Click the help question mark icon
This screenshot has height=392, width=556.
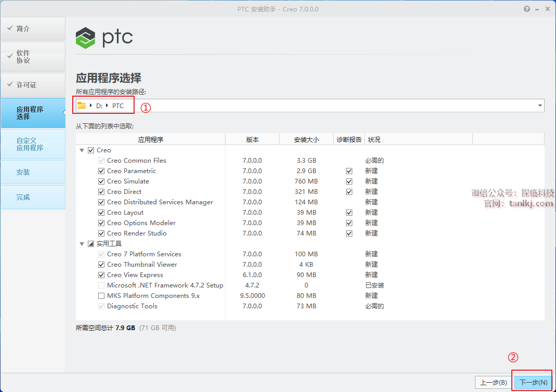pyautogui.click(x=527, y=9)
